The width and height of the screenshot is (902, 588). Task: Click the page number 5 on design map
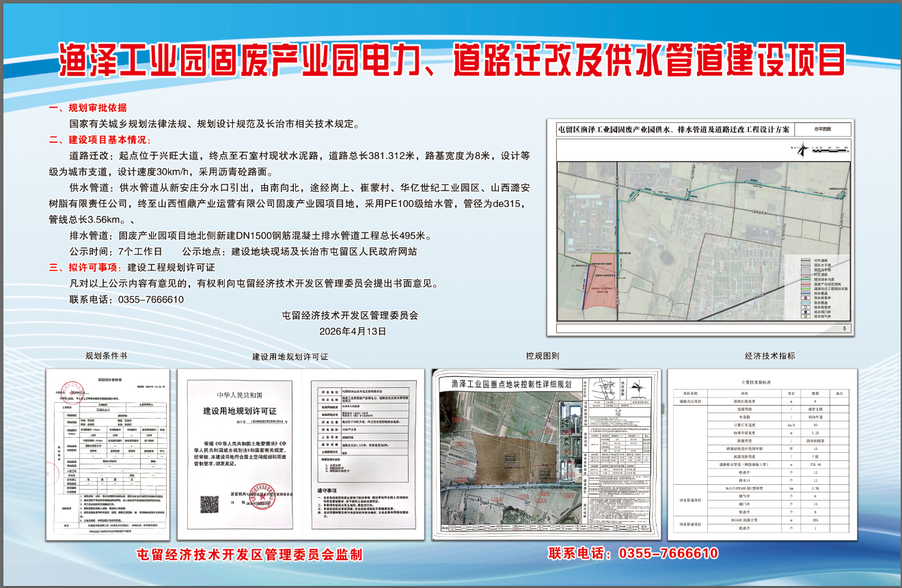tap(844, 328)
